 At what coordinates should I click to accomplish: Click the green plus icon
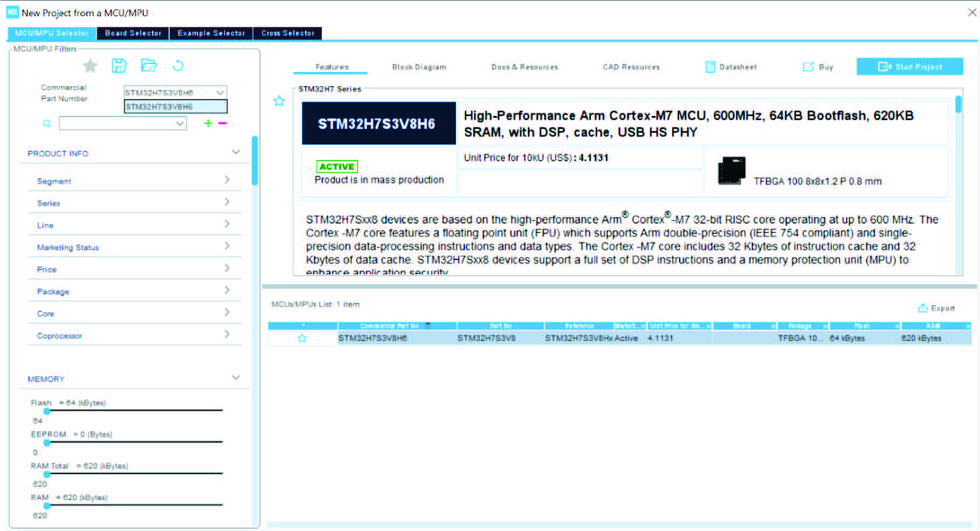coord(208,123)
